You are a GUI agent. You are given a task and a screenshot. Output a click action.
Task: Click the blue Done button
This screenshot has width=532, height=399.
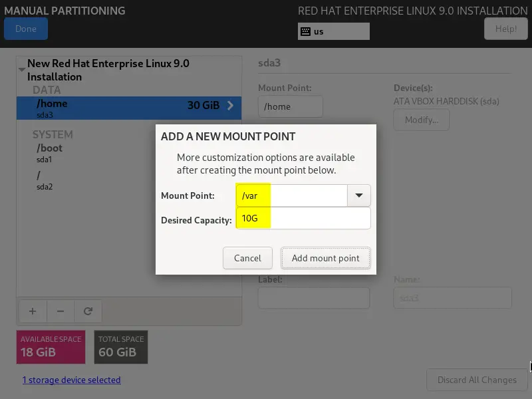click(26, 29)
